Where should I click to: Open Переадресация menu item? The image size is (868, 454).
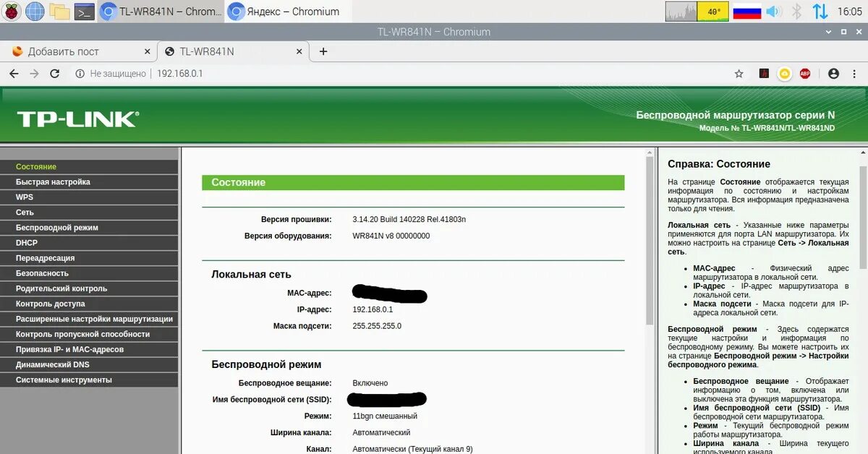point(89,258)
